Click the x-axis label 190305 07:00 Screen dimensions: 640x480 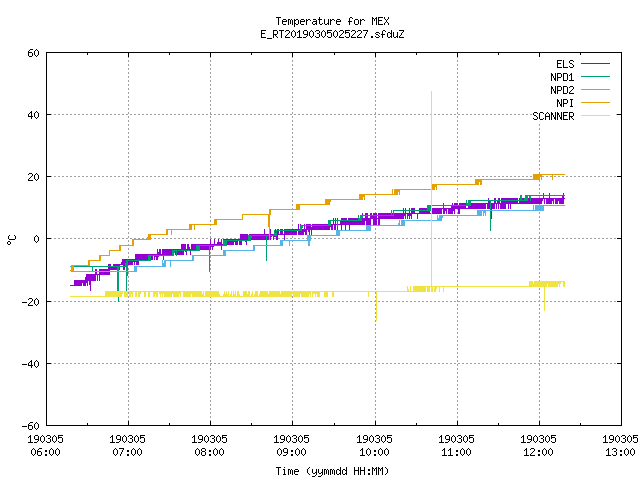pyautogui.click(x=127, y=446)
